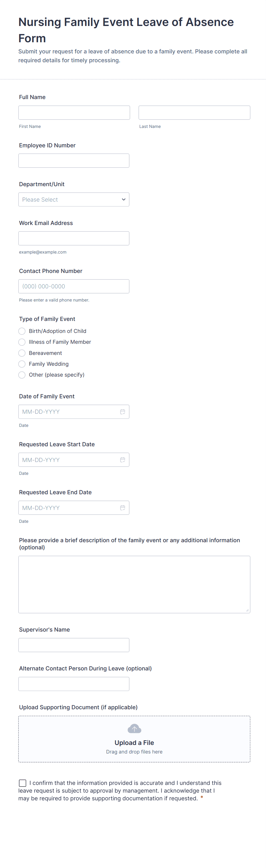Expand the Department/Unit dropdown
Screen dimensions: 266x868
tap(74, 200)
